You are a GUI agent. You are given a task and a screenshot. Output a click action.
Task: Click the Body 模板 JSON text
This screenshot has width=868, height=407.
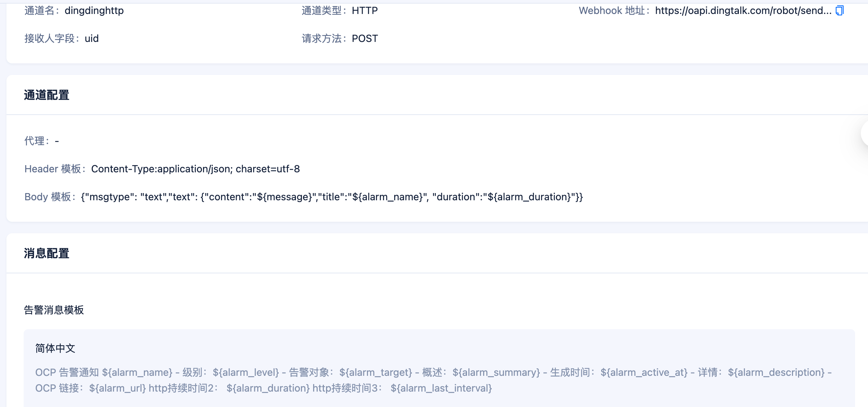tap(331, 197)
